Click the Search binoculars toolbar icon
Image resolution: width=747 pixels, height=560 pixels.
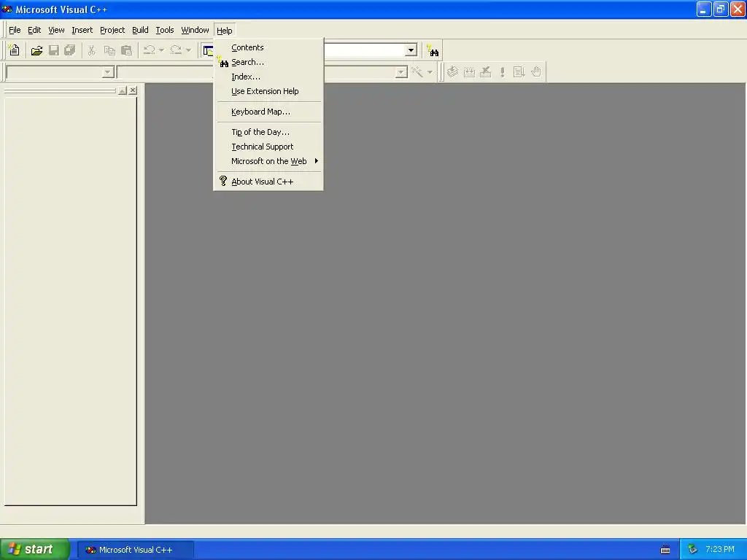pos(433,50)
